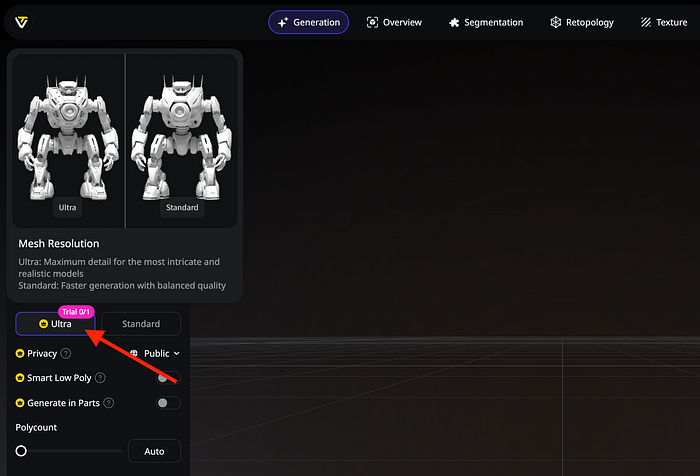This screenshot has width=700, height=476.
Task: Click the crown icon beside Generate in Parts
Action: (x=20, y=403)
